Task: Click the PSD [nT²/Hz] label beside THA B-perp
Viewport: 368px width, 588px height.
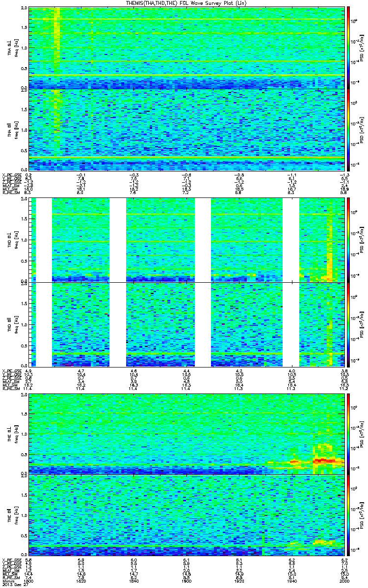Action: (362, 48)
